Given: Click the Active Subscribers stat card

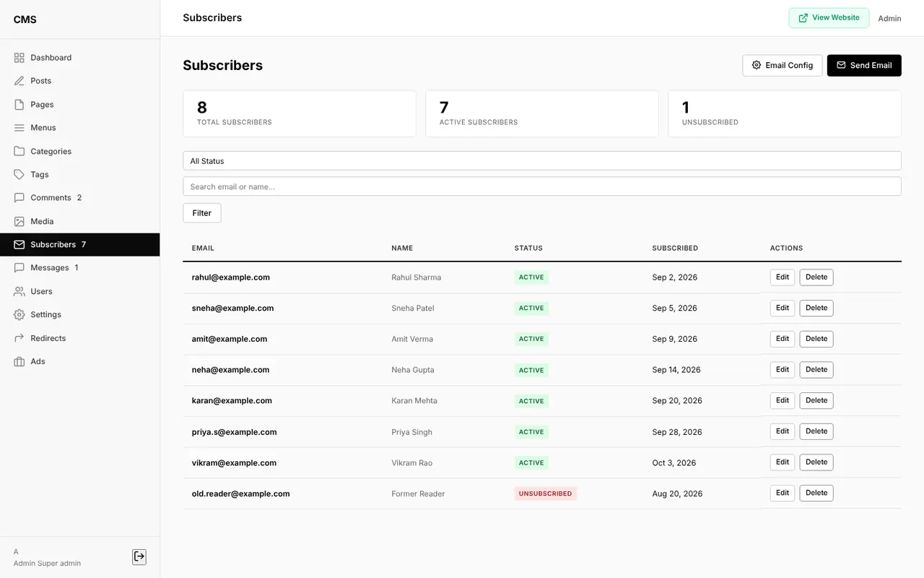Looking at the screenshot, I should point(542,113).
